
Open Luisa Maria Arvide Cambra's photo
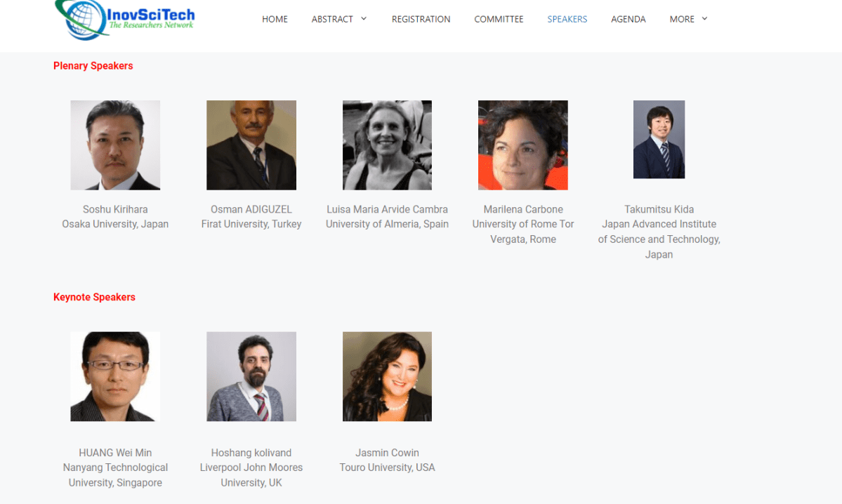click(x=387, y=145)
